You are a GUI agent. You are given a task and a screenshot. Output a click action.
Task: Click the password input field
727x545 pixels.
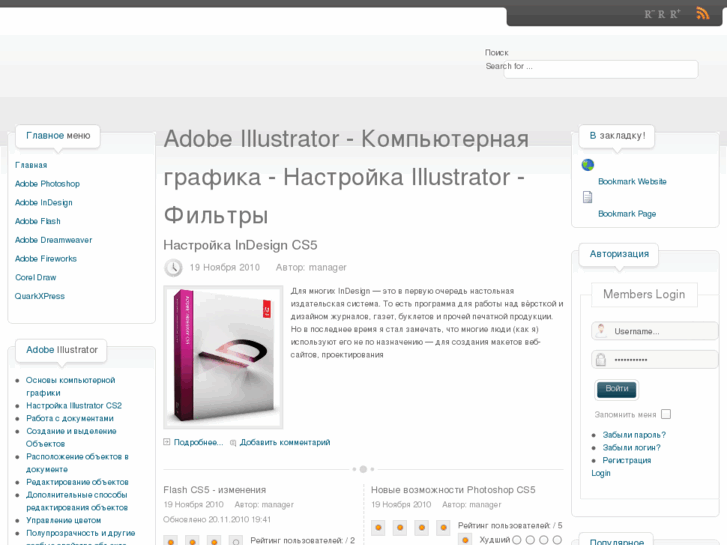click(655, 359)
